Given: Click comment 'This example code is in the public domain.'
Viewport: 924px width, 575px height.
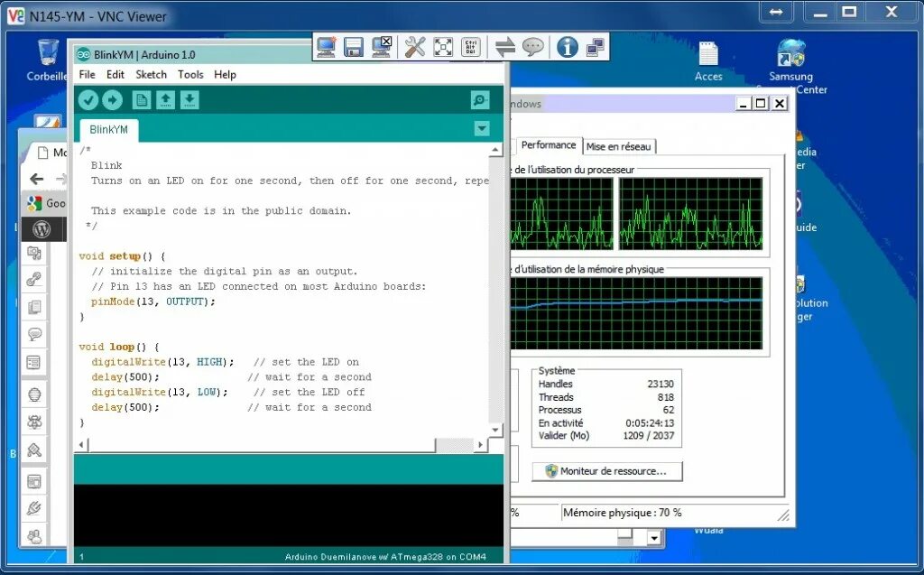Looking at the screenshot, I should pyautogui.click(x=221, y=211).
